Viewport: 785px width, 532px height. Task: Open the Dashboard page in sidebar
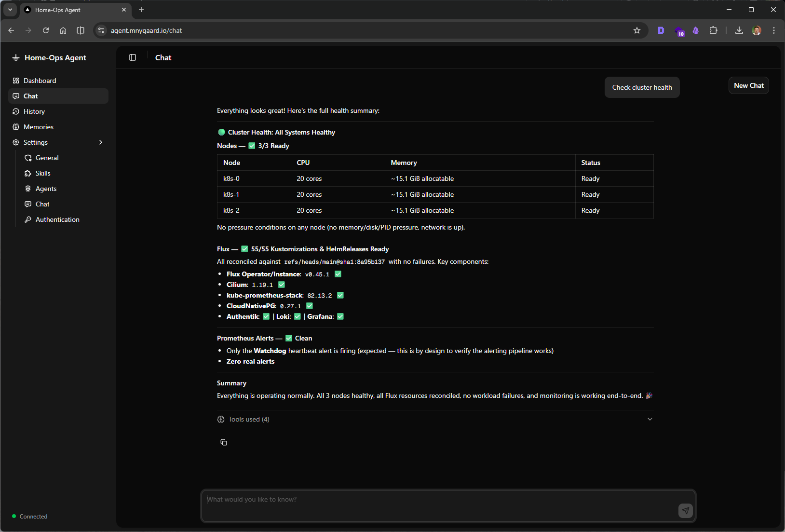click(58, 81)
